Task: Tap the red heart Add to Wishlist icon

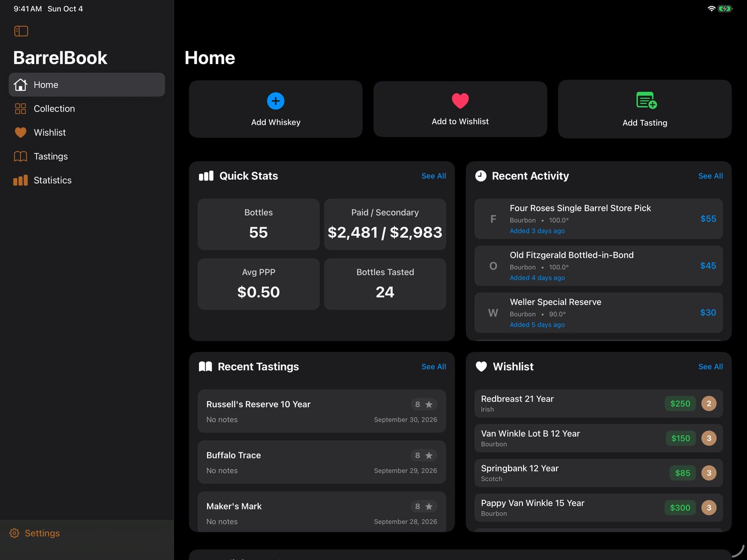Action: (460, 100)
